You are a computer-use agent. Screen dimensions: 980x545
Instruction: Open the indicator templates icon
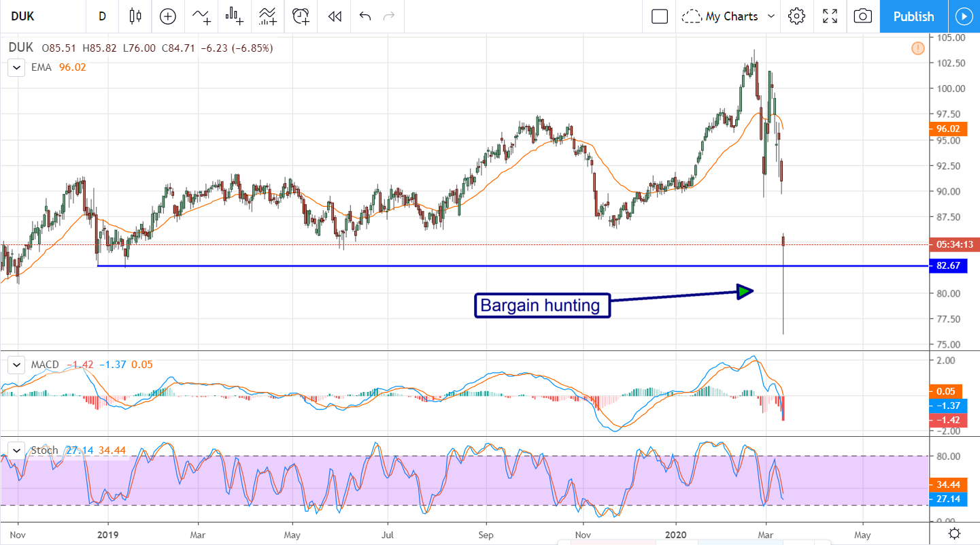tap(267, 16)
